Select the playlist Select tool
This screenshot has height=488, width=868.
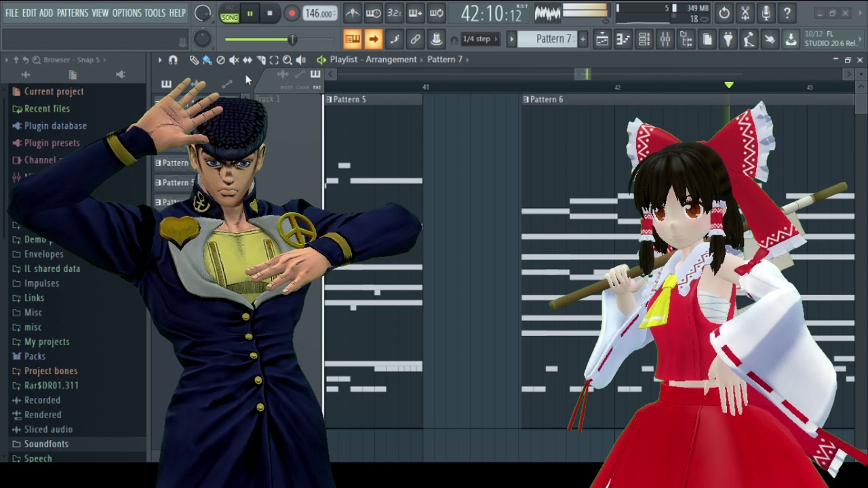tap(274, 60)
